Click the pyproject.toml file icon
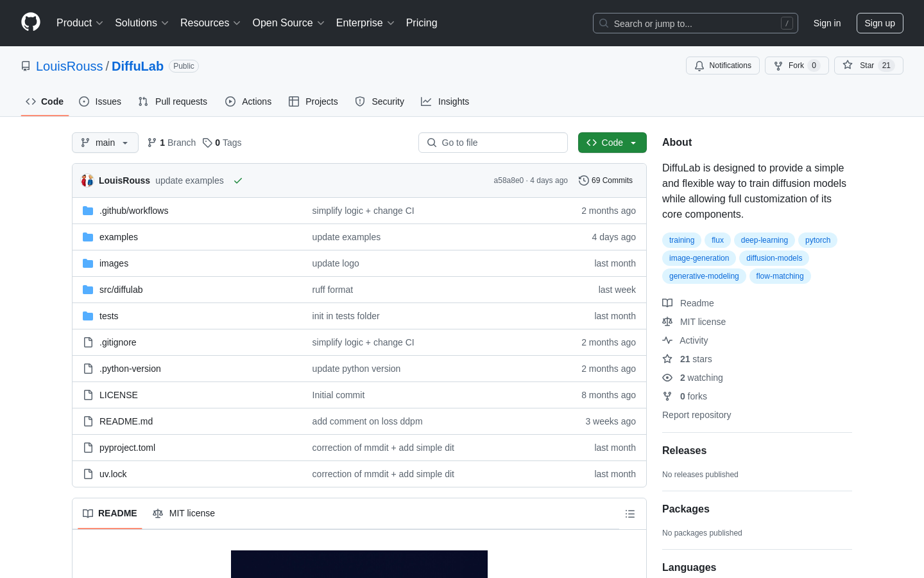The image size is (924, 578). coord(88,448)
